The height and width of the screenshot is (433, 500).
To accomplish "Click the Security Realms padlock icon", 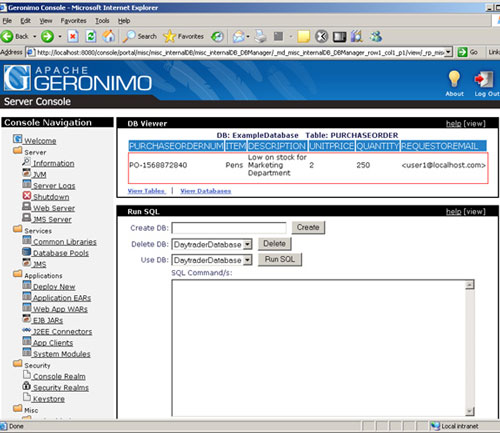I will [27, 386].
